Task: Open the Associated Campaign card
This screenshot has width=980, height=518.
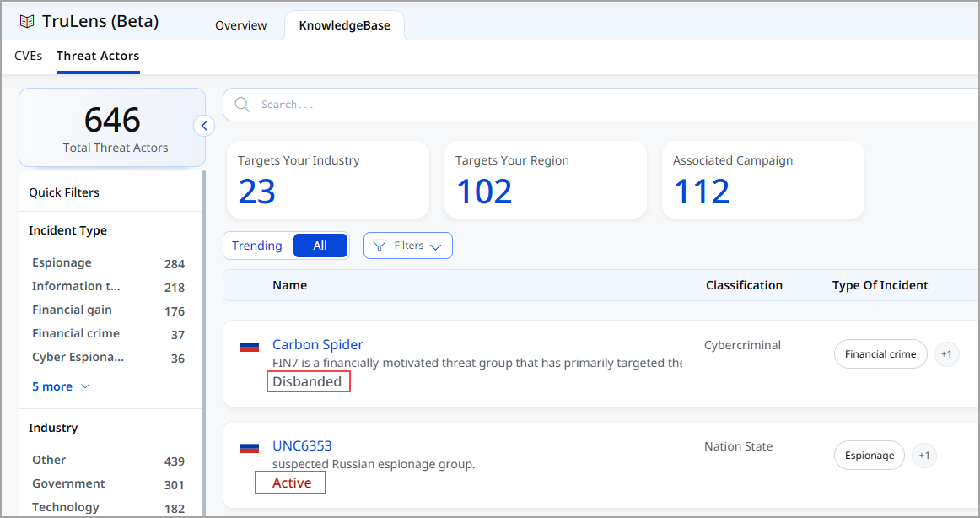Action: pyautogui.click(x=763, y=180)
